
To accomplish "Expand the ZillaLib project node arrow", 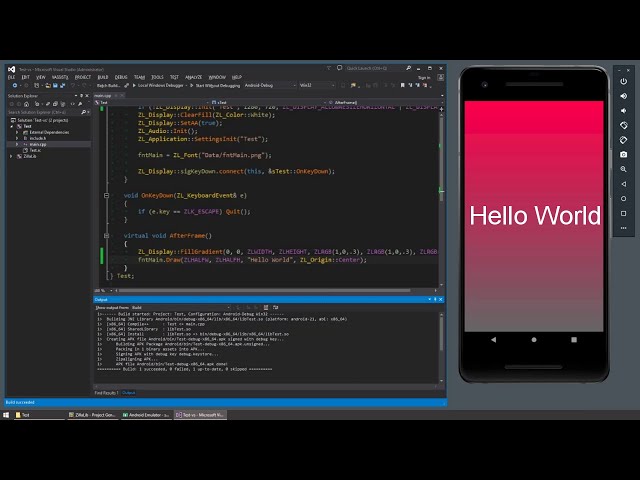I will point(11,156).
